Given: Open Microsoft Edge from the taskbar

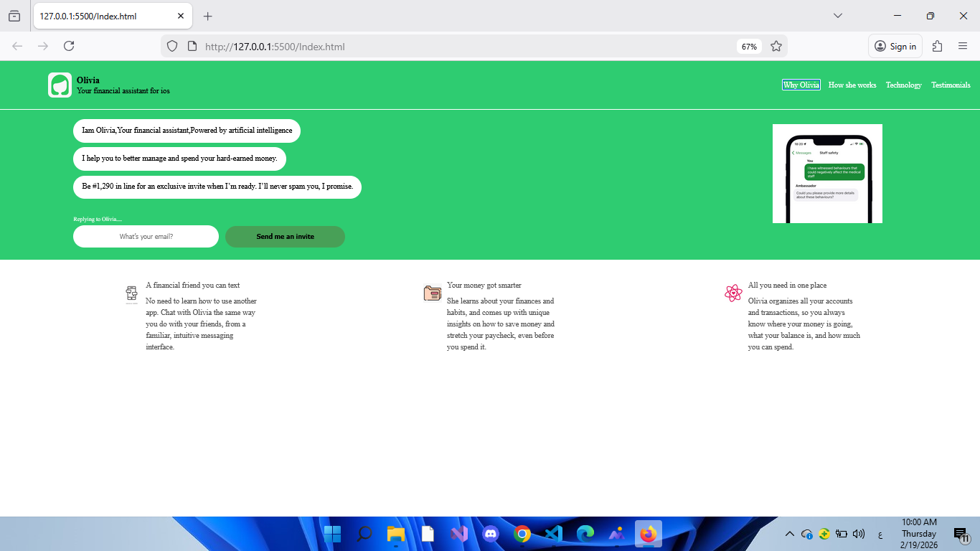Looking at the screenshot, I should tap(585, 534).
